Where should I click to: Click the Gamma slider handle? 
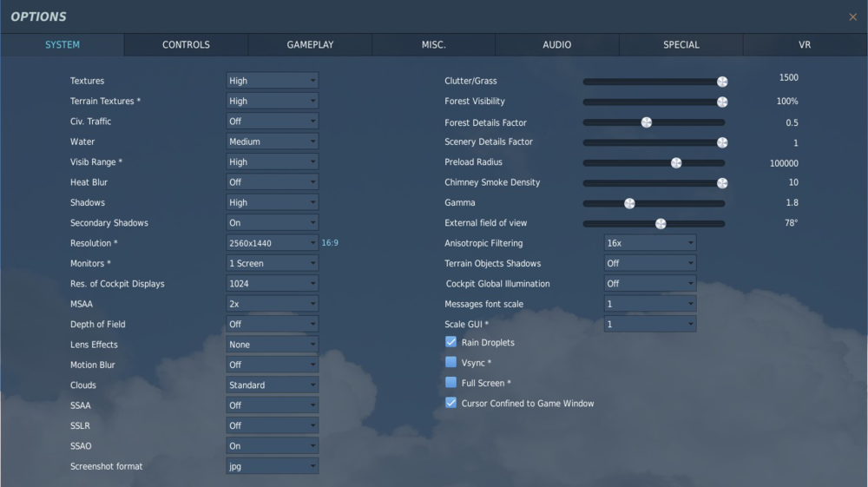click(x=629, y=203)
